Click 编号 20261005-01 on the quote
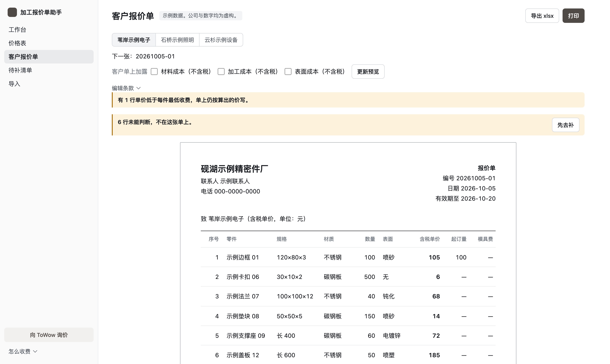This screenshot has width=610, height=364. 469,178
